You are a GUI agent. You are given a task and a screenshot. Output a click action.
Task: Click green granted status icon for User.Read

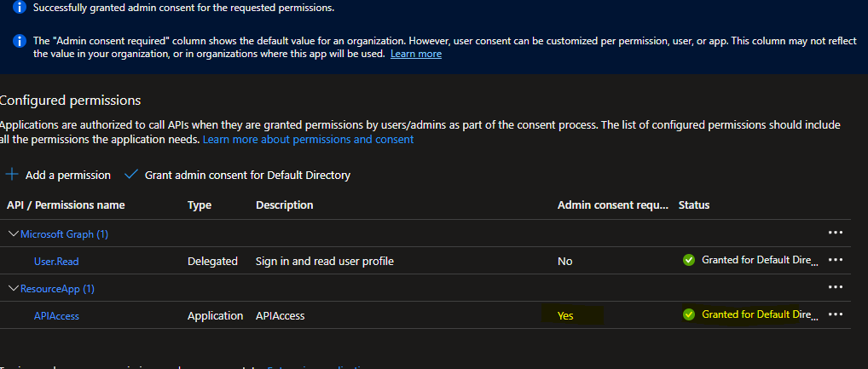(x=689, y=261)
